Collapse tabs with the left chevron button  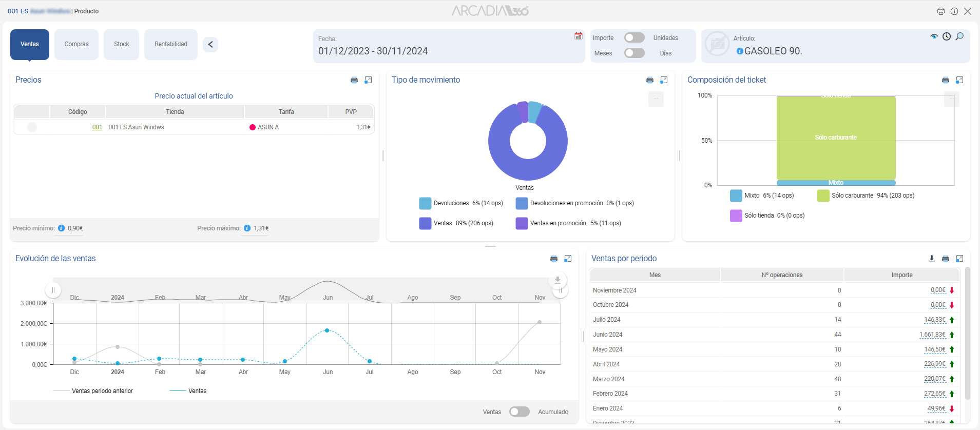(x=210, y=45)
